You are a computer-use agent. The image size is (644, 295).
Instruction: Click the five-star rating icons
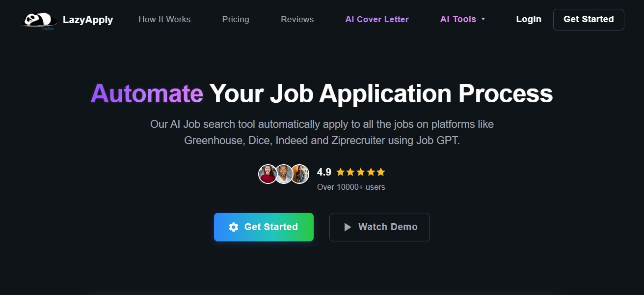click(361, 172)
